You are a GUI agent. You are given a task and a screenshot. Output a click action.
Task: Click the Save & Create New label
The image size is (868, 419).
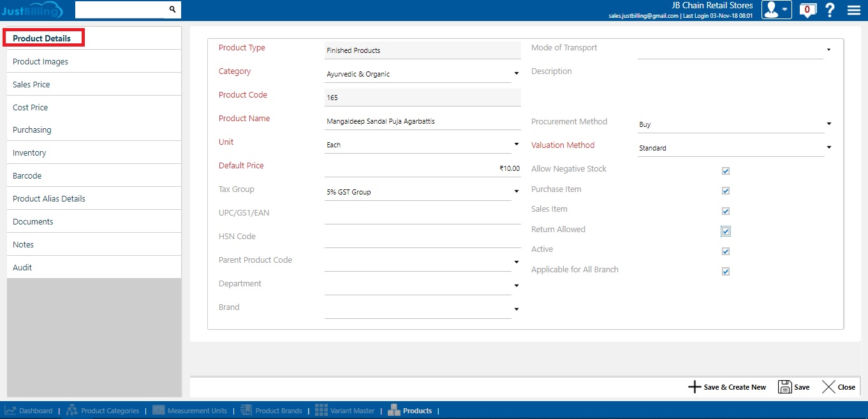(735, 387)
